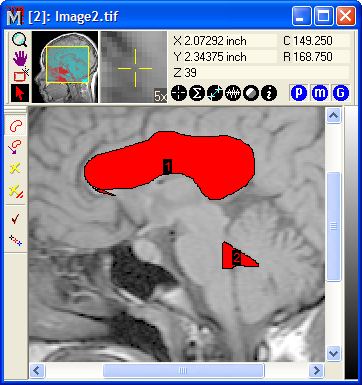Activate the red rectangle region tool

[21, 75]
